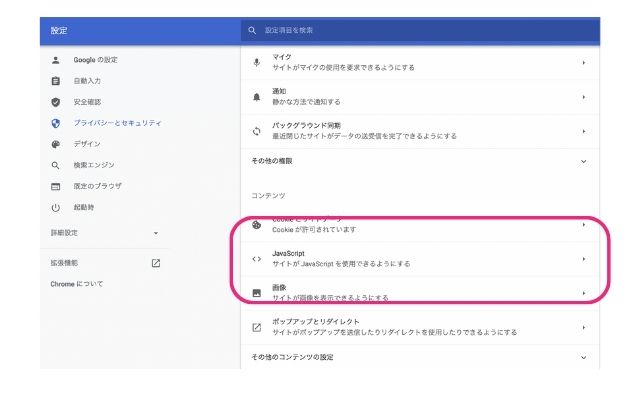Click the autofill clipboard icon
640x396 pixels.
tap(56, 81)
